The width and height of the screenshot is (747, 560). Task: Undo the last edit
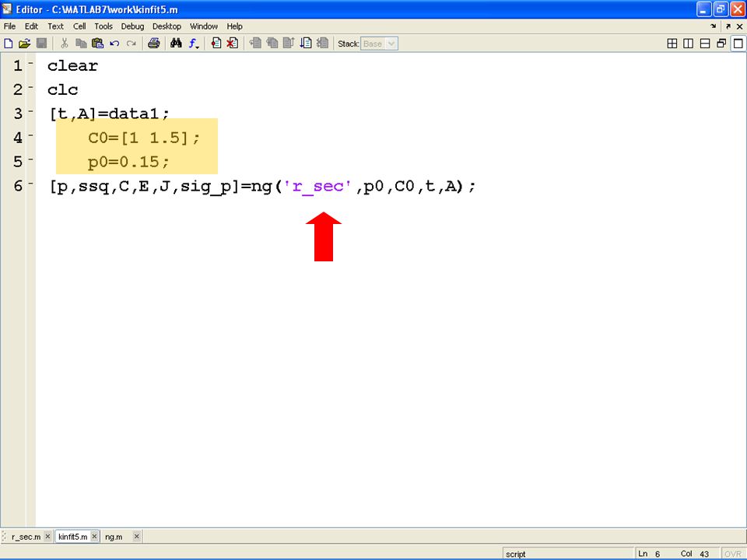[114, 44]
